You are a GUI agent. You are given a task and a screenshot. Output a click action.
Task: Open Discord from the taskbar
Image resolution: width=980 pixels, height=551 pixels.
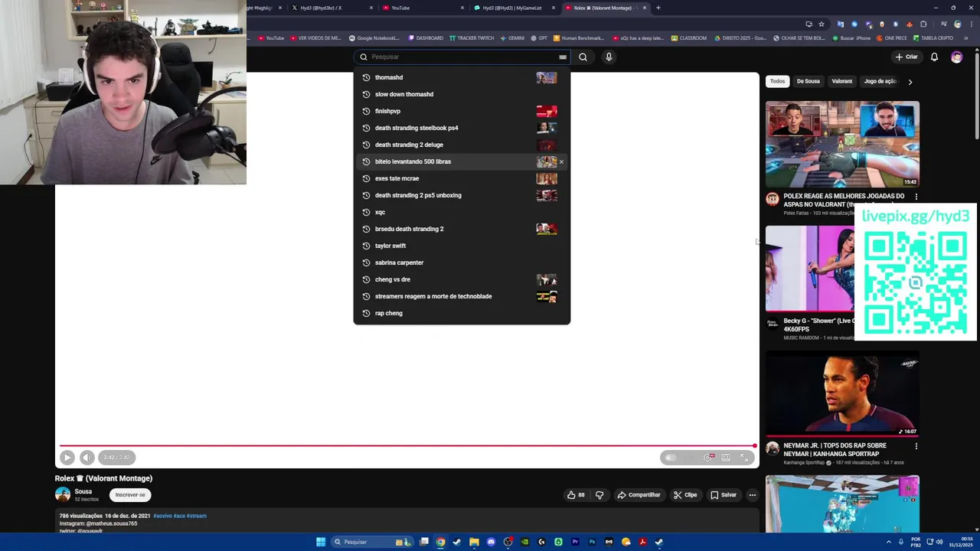coord(491,542)
